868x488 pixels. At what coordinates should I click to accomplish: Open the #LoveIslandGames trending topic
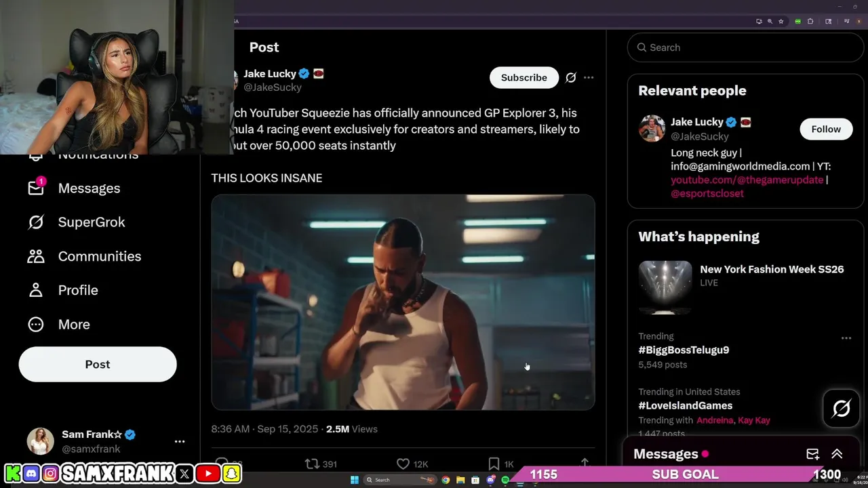click(685, 405)
